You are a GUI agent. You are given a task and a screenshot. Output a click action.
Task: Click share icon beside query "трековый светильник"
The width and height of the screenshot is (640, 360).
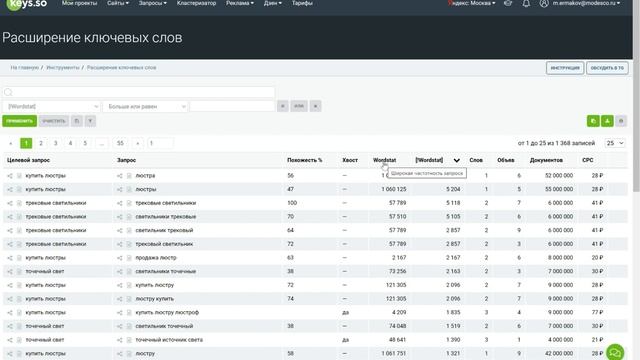click(120, 244)
